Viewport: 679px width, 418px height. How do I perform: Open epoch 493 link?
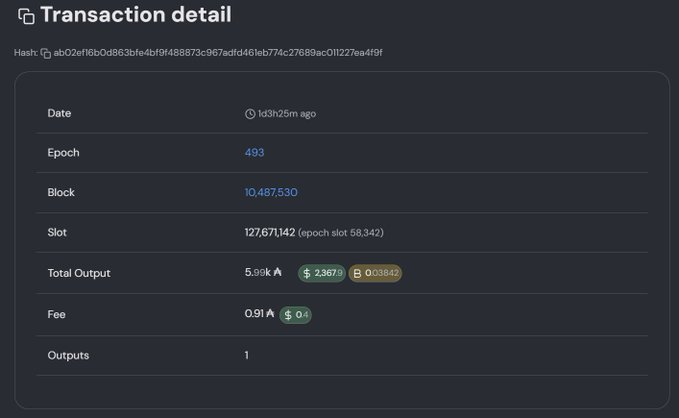click(x=254, y=152)
